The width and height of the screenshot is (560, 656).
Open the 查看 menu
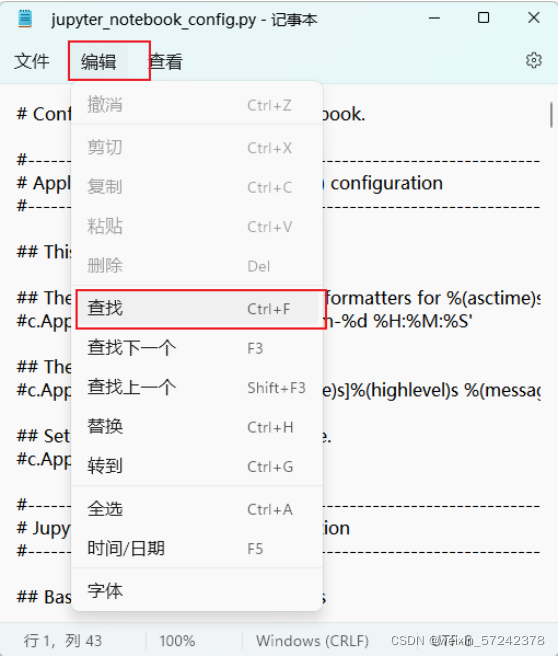pyautogui.click(x=166, y=62)
